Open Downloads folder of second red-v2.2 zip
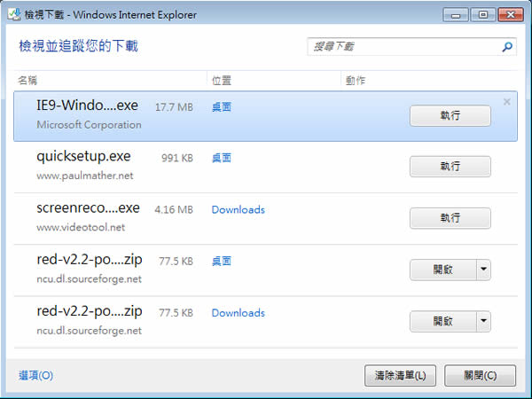The image size is (532, 399). coord(239,313)
